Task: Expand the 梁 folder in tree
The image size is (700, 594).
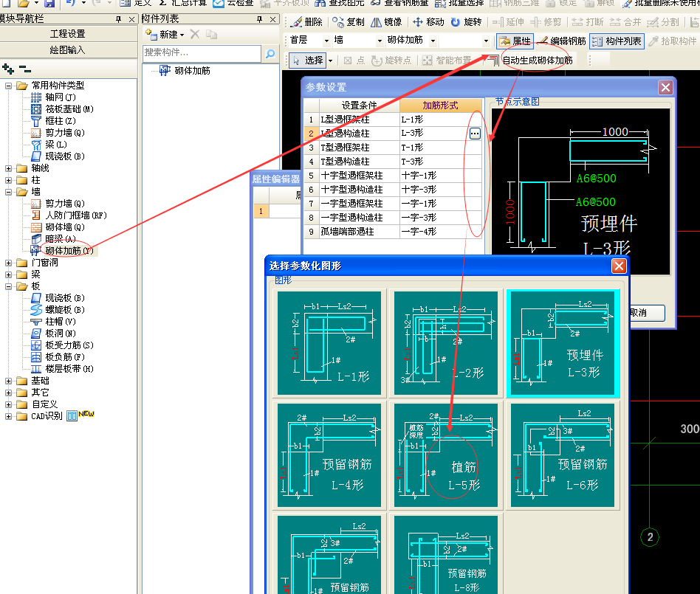Action: [x=8, y=274]
